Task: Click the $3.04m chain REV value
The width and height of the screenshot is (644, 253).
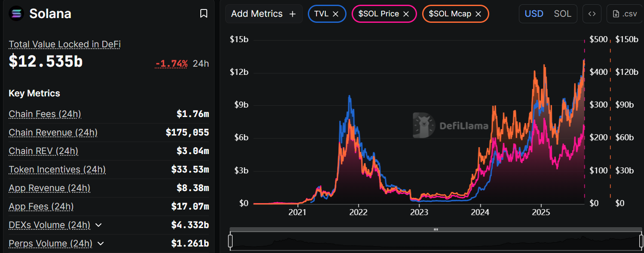Action: click(193, 151)
